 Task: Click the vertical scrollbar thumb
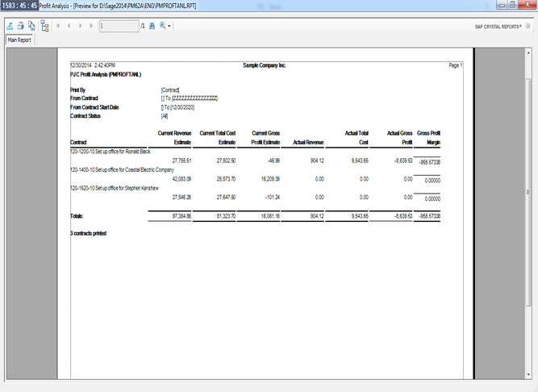[530, 193]
